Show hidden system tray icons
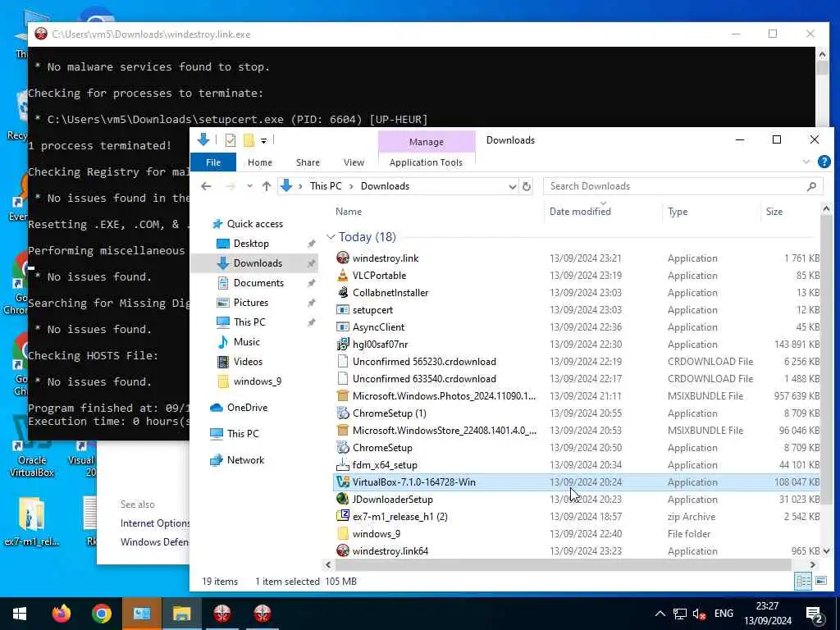Viewport: 840px width, 630px height. click(660, 614)
